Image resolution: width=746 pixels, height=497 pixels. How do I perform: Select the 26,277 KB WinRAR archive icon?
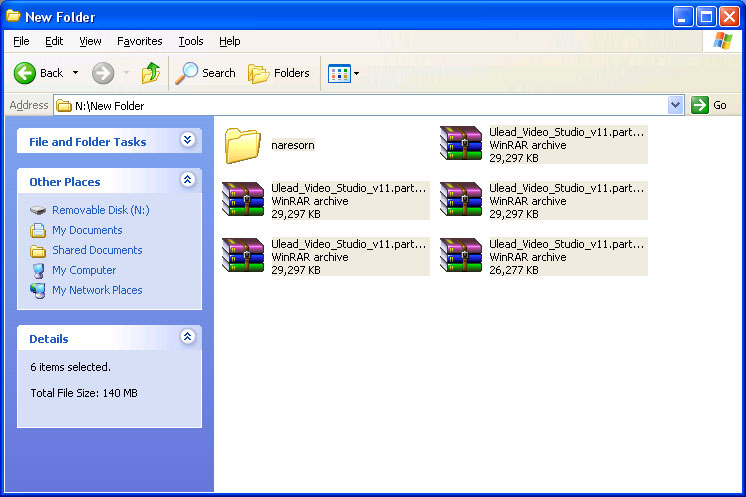[x=461, y=255]
